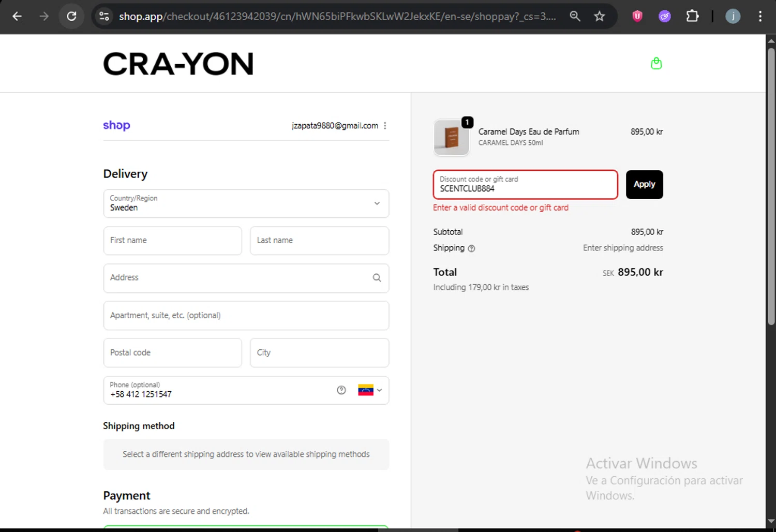Click the 'CARAMEL DAYS 50ml' variant text
This screenshot has width=776, height=532.
511,143
